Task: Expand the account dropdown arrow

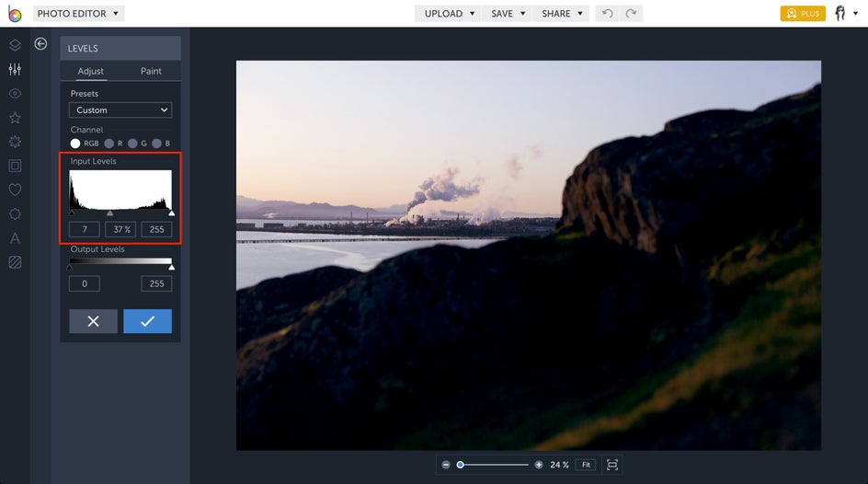Action: tap(855, 13)
